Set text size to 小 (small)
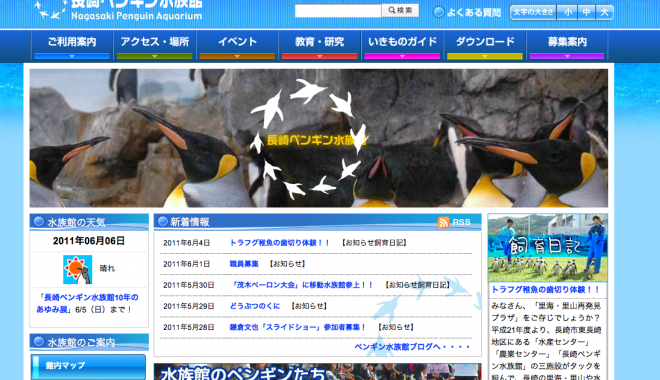Viewport: 660px width, 380px height. 567,13
